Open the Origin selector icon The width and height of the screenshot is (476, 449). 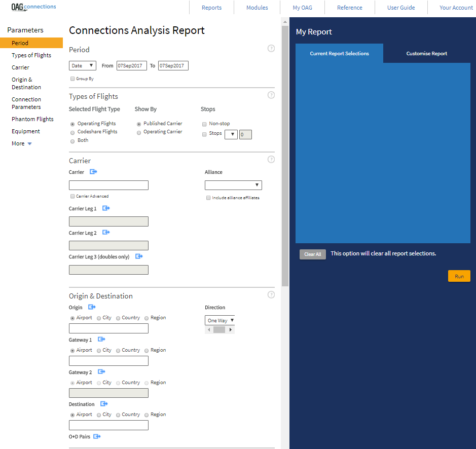point(92,307)
